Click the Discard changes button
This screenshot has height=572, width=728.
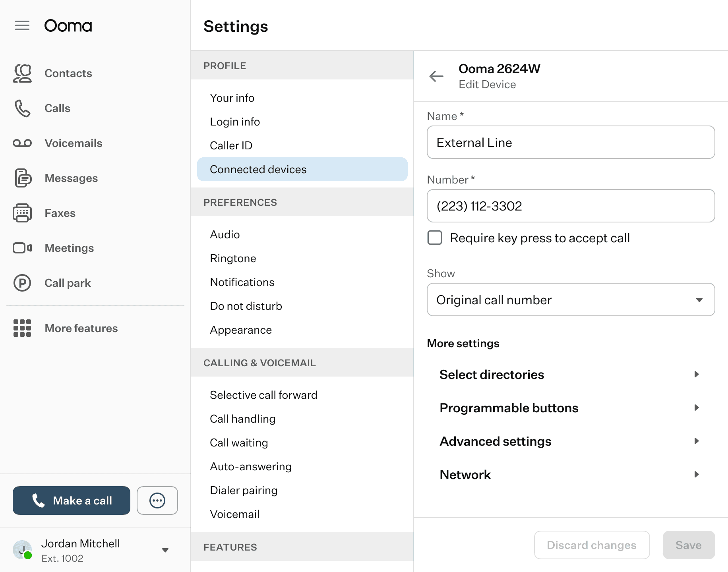pos(592,545)
